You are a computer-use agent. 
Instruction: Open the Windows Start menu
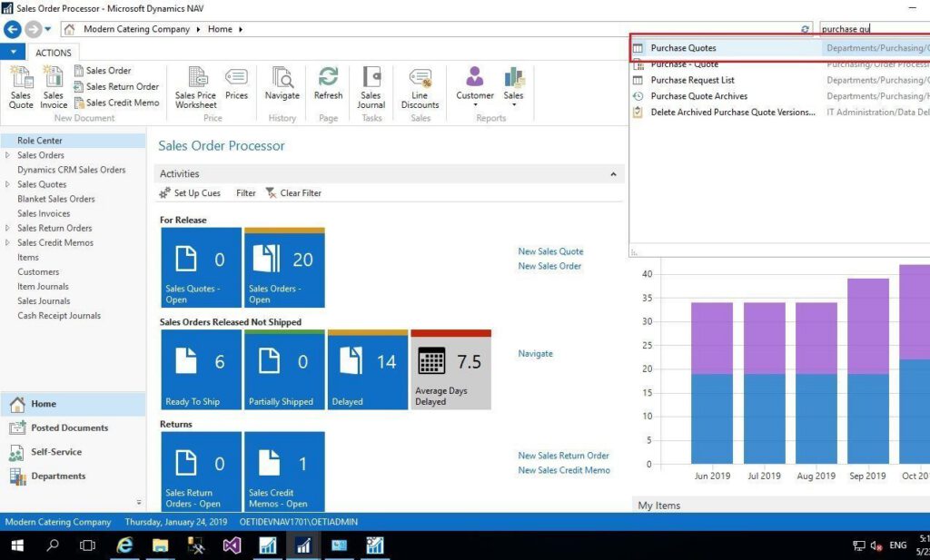(17, 545)
